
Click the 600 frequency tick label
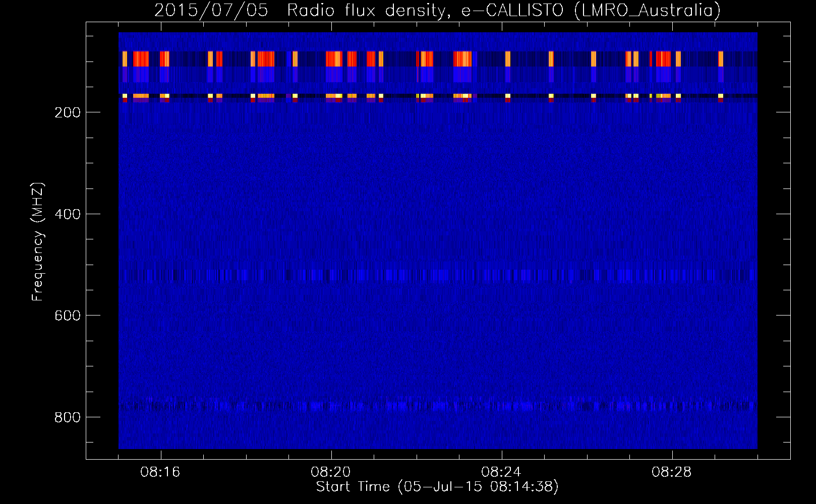[68, 316]
